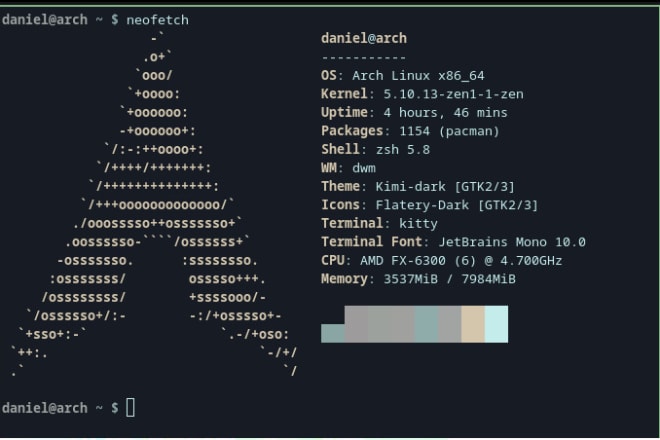Click the "-+oooooo+:" ASCII logo line
The image size is (660, 440).
point(158,131)
